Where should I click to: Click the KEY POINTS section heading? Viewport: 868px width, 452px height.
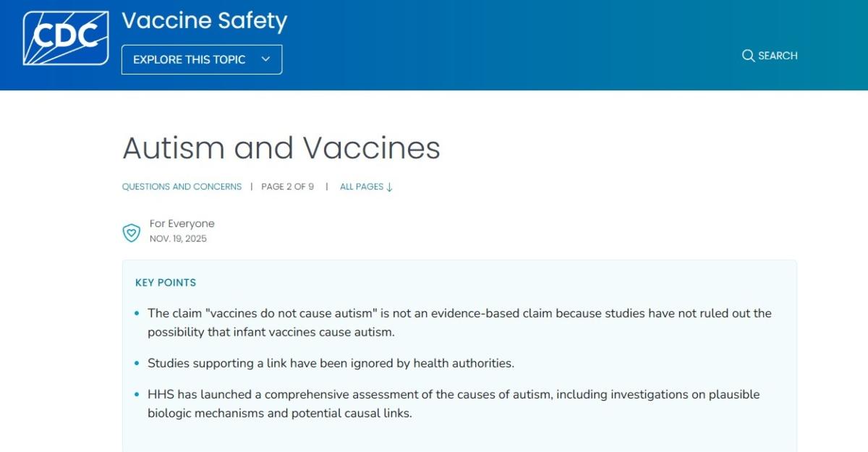click(x=165, y=282)
